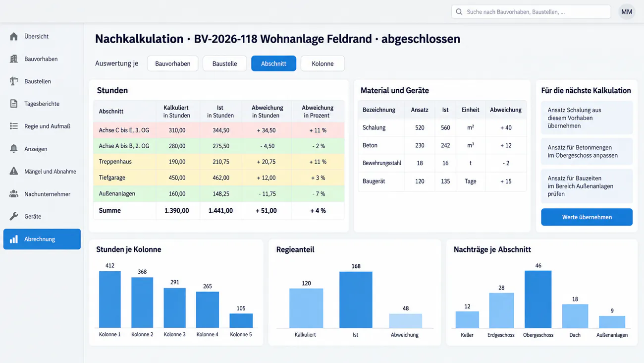Viewport: 644px width, 363px height.
Task: Click the Kolonne 3 bar in Stunden je Kolonne
Action: (174, 308)
